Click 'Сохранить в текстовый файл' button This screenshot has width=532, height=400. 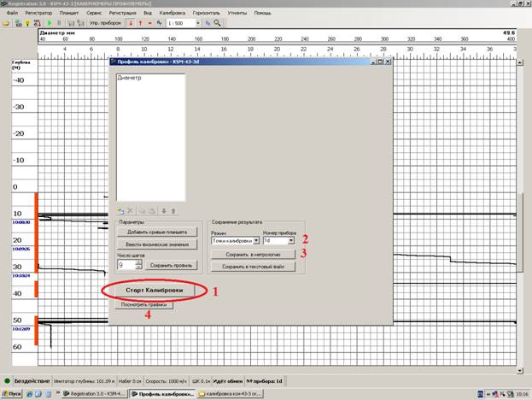pyautogui.click(x=253, y=267)
